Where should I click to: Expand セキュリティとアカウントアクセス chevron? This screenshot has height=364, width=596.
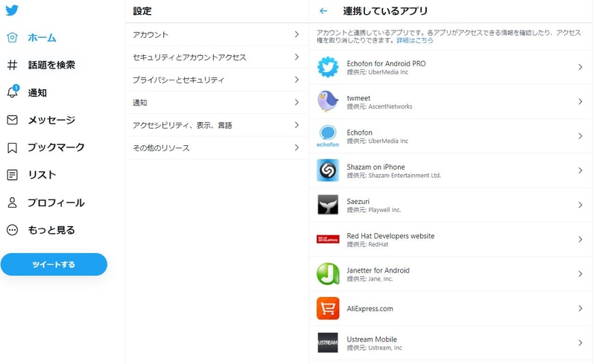tap(297, 57)
